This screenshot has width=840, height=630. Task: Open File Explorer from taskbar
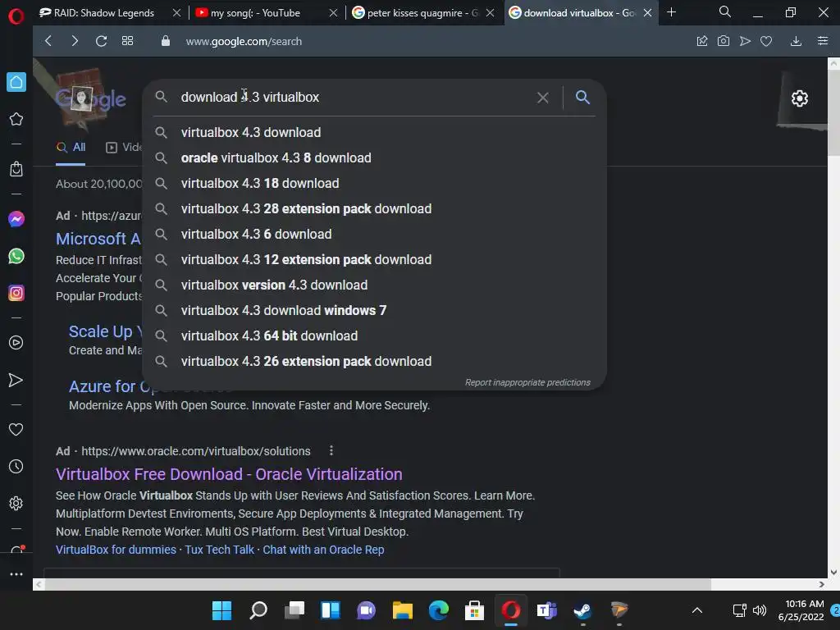(402, 610)
